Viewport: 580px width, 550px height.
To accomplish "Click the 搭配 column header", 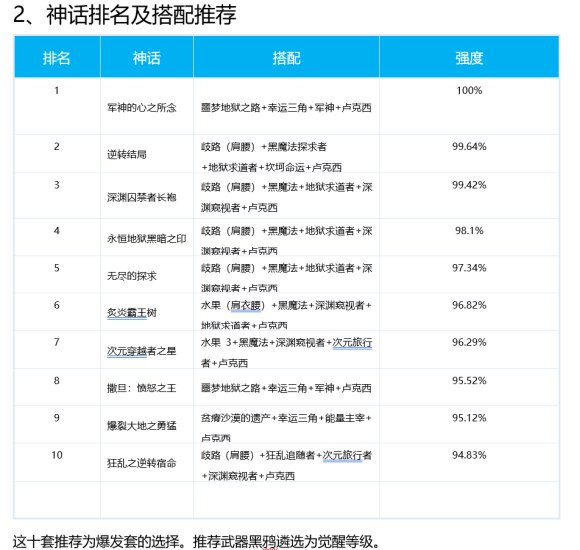I will point(286,58).
